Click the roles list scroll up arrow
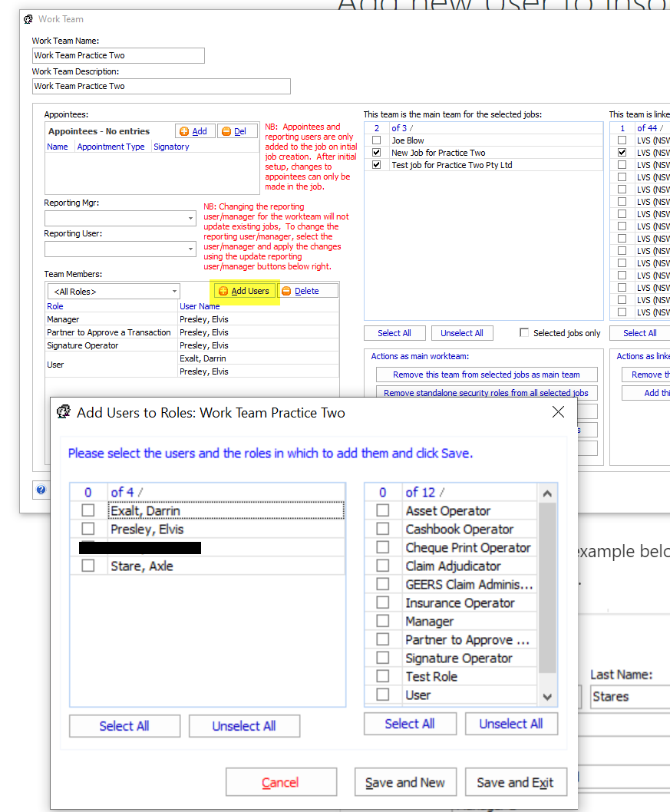 [547, 493]
